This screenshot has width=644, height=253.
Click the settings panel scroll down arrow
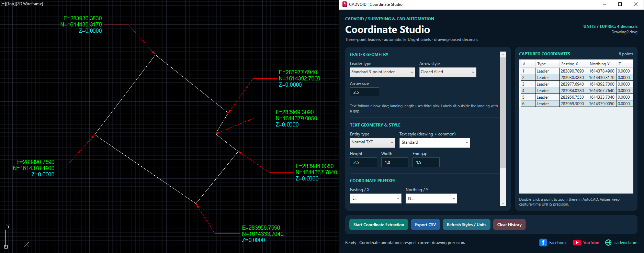coord(503,203)
